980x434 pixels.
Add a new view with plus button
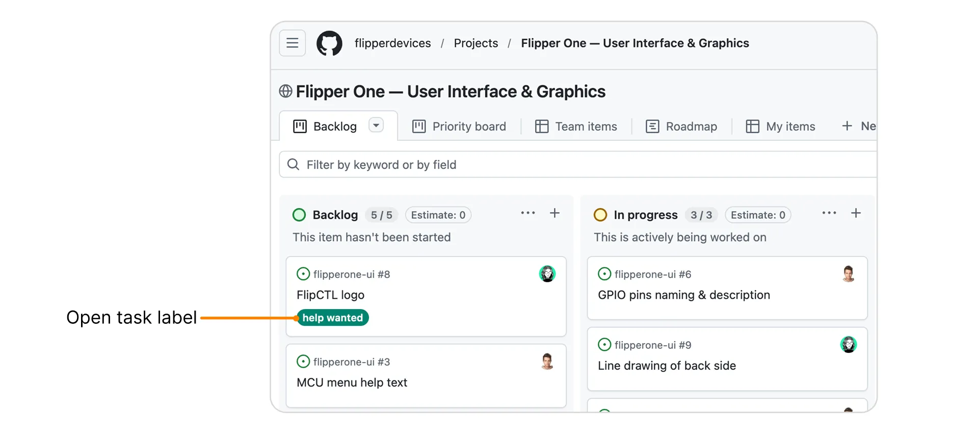pos(847,126)
